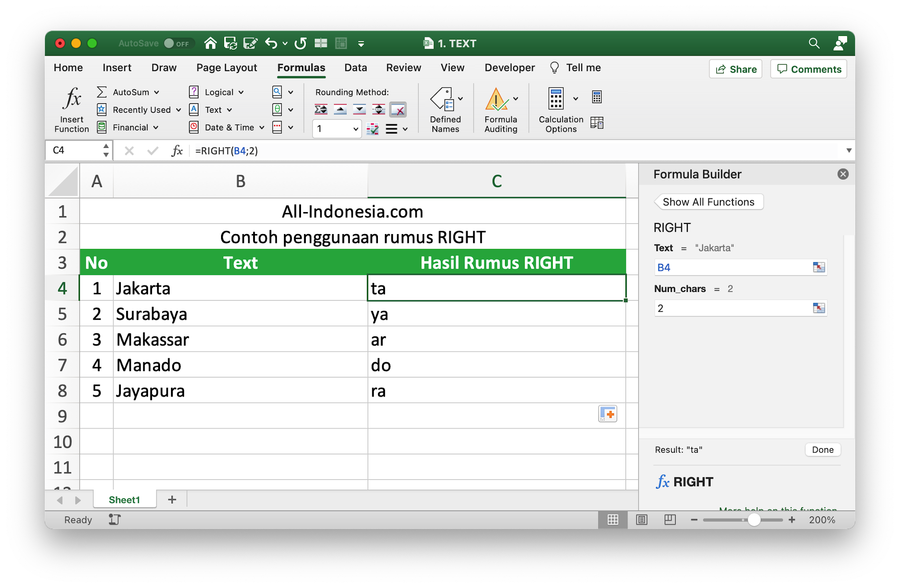The image size is (900, 588).
Task: Select Normal view in status bar
Action: [613, 520]
